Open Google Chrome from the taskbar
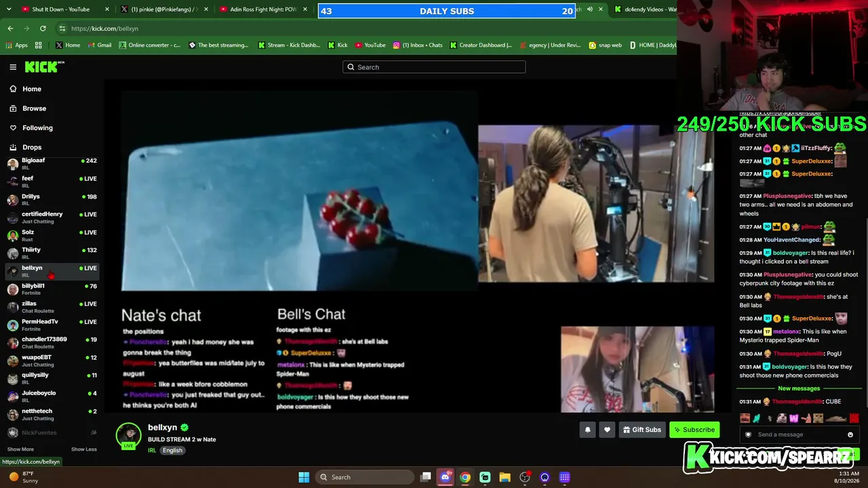868x488 pixels. click(465, 477)
